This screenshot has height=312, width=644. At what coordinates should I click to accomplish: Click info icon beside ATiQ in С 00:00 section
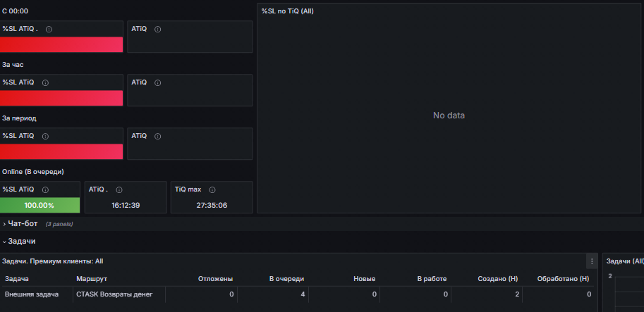pyautogui.click(x=158, y=30)
